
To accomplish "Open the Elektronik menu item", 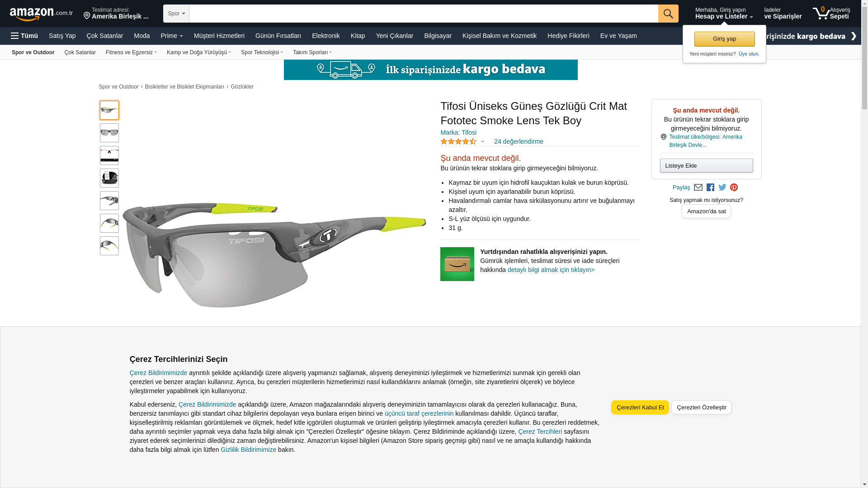I will tap(325, 36).
